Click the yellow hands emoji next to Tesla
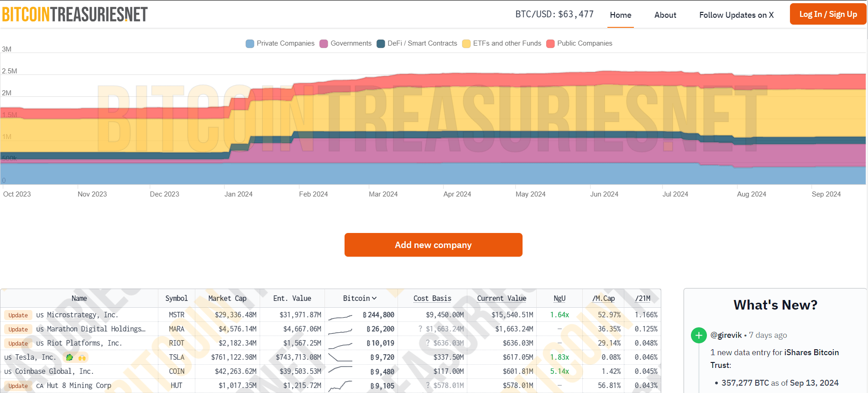The height and width of the screenshot is (393, 868). pos(82,357)
